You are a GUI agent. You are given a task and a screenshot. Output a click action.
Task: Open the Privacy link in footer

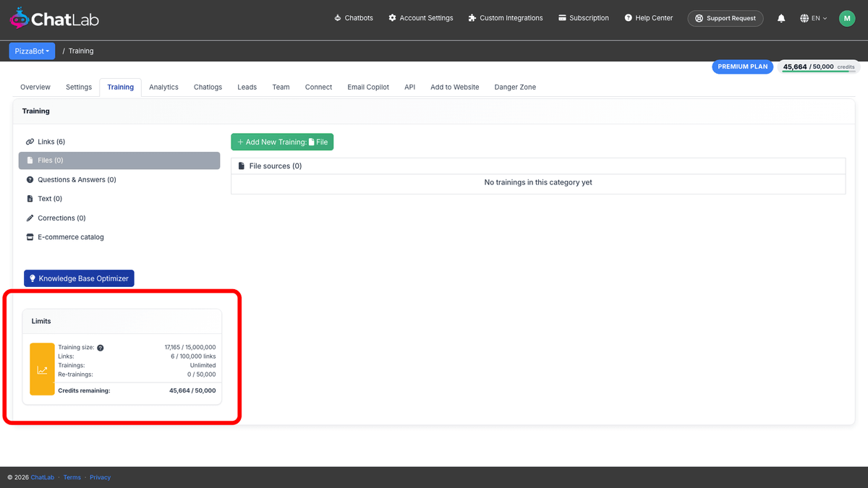pyautogui.click(x=100, y=477)
